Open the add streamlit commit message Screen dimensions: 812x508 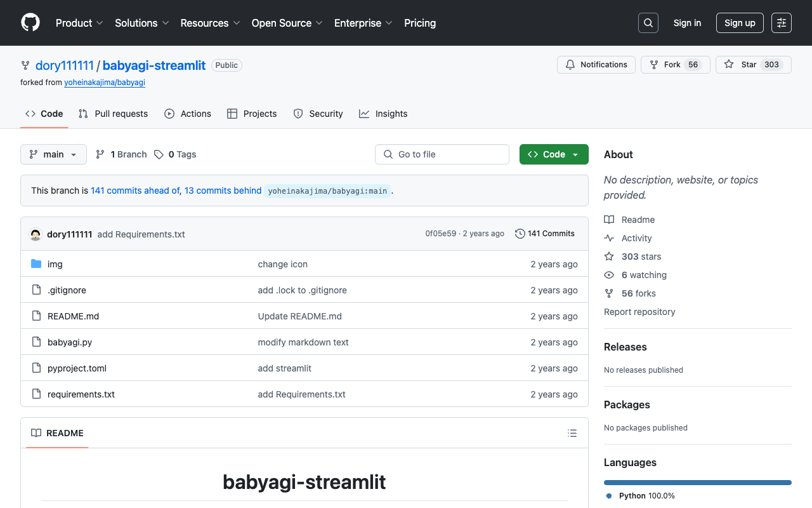click(285, 368)
